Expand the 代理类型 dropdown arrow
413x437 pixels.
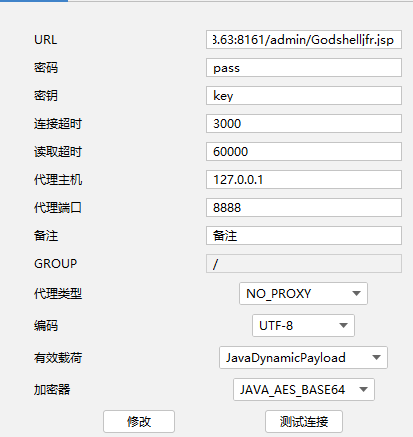(356, 294)
